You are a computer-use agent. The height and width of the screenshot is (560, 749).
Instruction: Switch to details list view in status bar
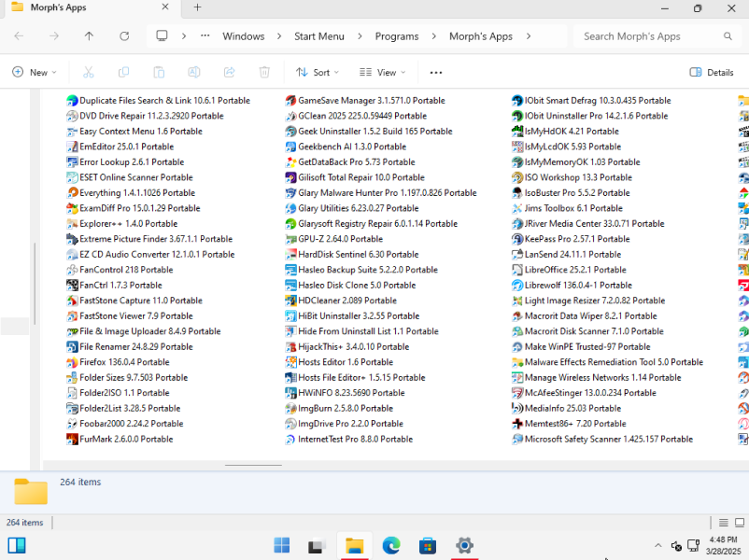pyautogui.click(x=724, y=523)
